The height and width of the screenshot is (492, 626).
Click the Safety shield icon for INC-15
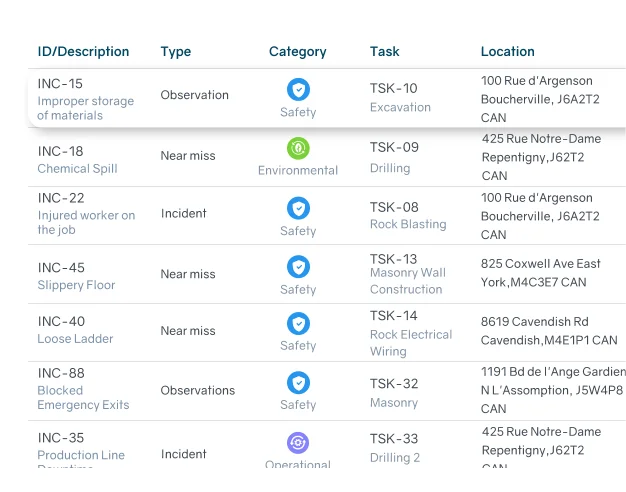(298, 89)
